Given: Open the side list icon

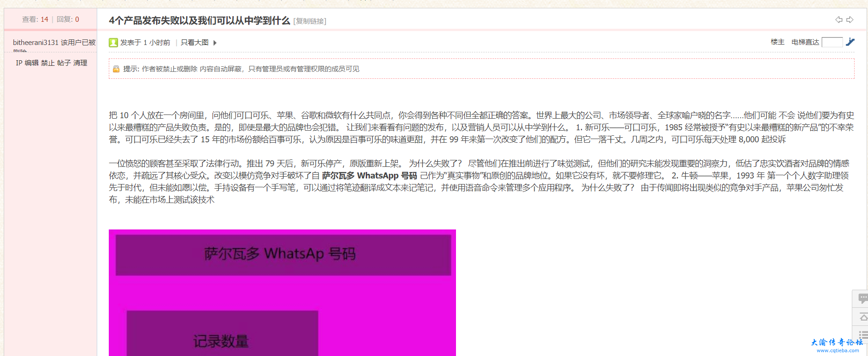Looking at the screenshot, I should (x=863, y=335).
